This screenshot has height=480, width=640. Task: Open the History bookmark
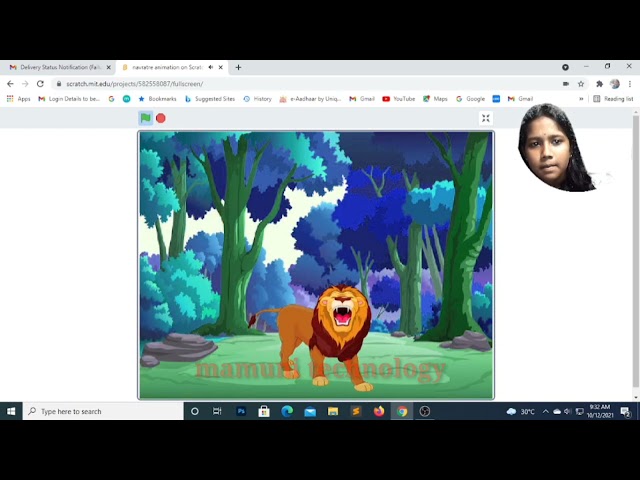(x=257, y=99)
